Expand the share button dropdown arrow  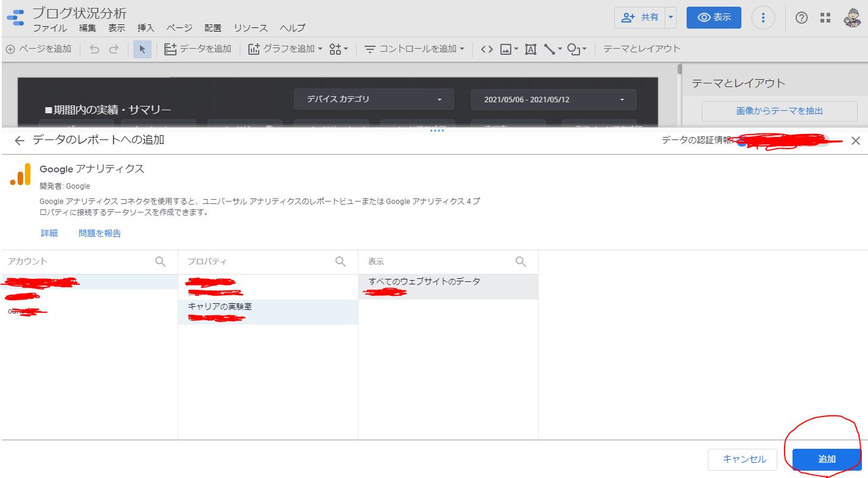coord(671,18)
